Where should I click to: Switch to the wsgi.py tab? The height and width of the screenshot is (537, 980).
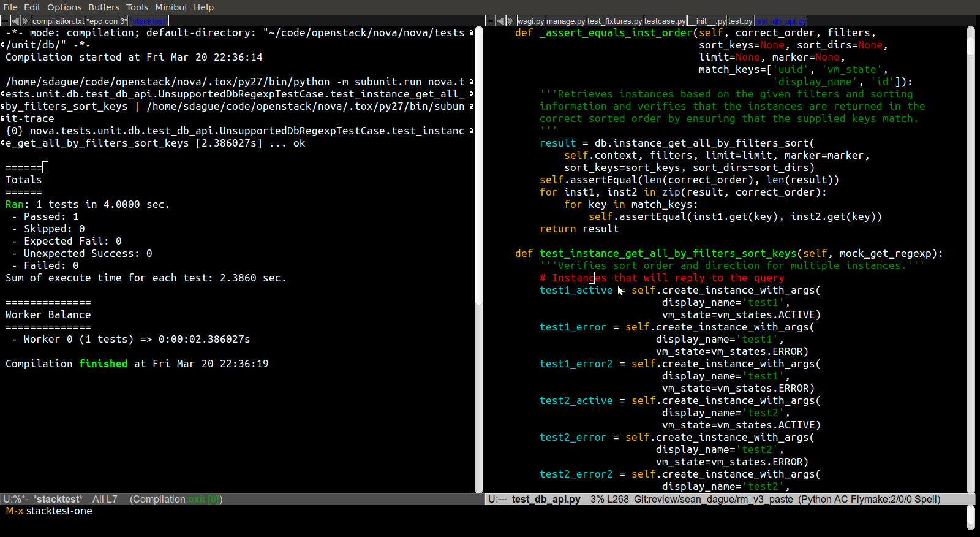click(x=530, y=21)
